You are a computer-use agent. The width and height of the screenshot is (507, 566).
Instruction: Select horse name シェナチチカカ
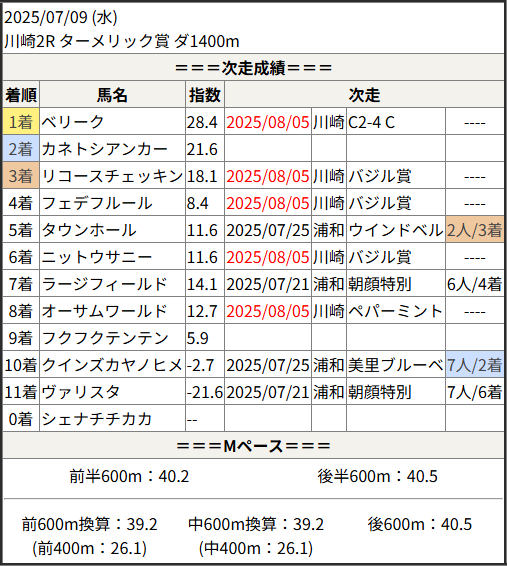point(97,419)
